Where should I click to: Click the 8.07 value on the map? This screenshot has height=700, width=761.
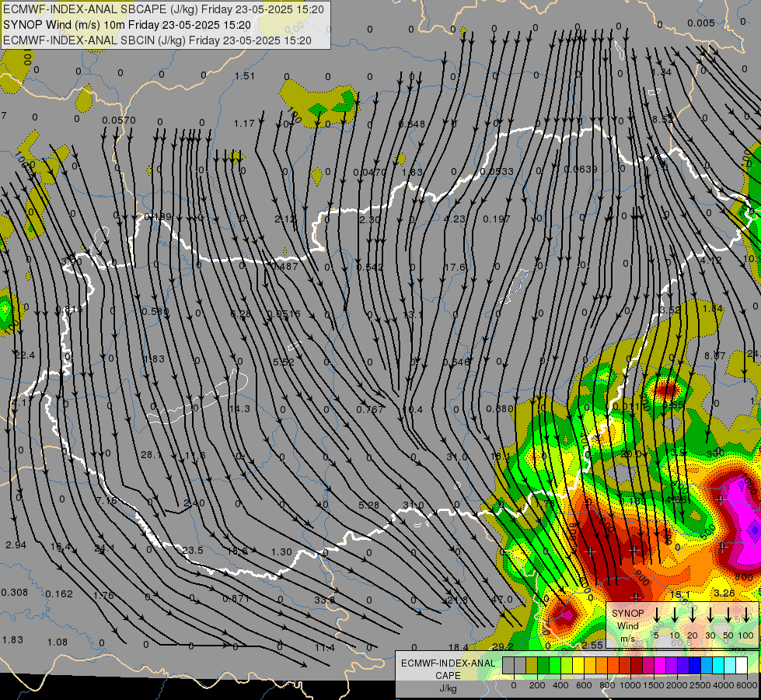(x=715, y=356)
